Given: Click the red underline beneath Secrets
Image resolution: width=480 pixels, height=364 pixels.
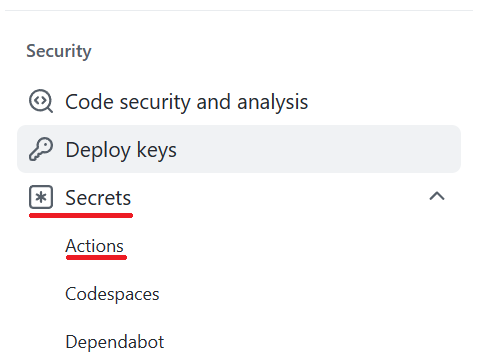Looking at the screenshot, I should pyautogui.click(x=81, y=216).
